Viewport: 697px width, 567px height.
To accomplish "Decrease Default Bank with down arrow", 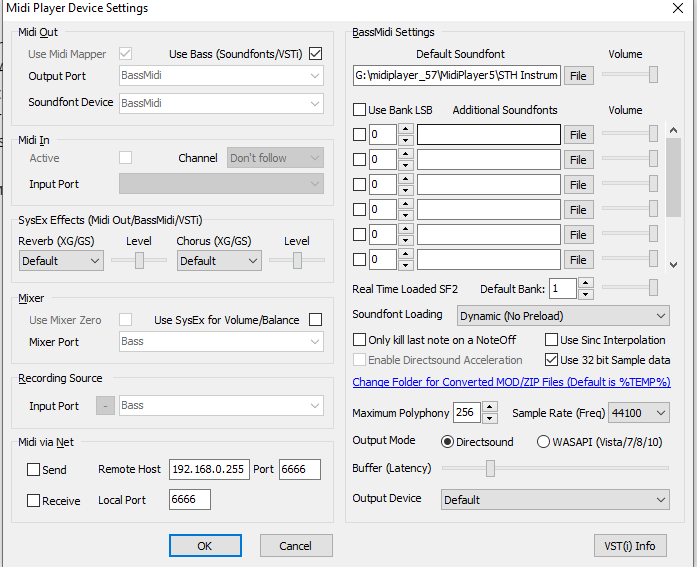I will pyautogui.click(x=586, y=294).
